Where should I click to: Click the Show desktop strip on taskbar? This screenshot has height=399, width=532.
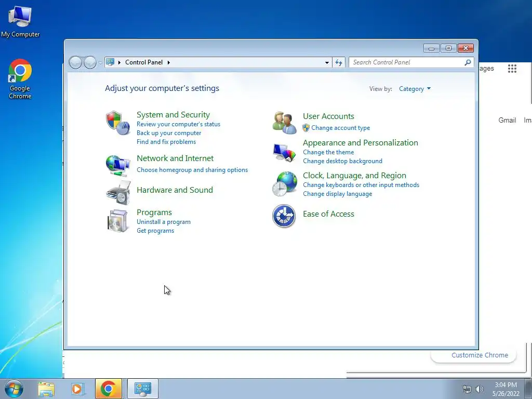point(528,389)
